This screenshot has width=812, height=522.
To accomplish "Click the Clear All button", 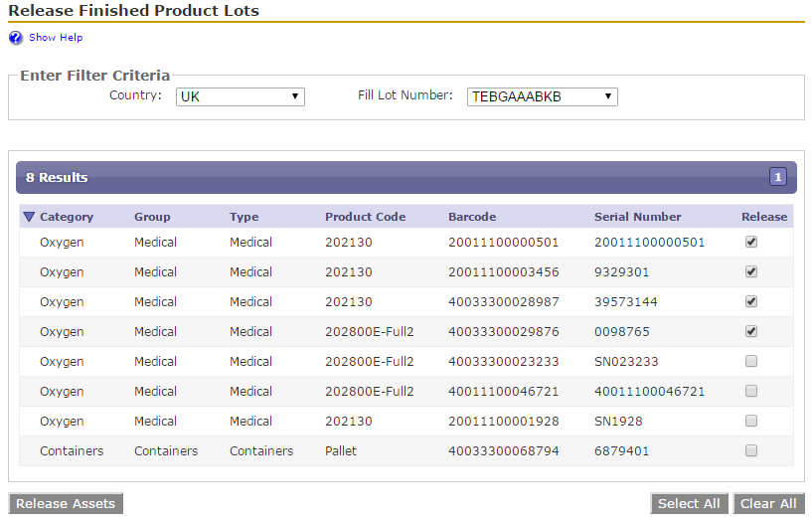I will coord(768,503).
